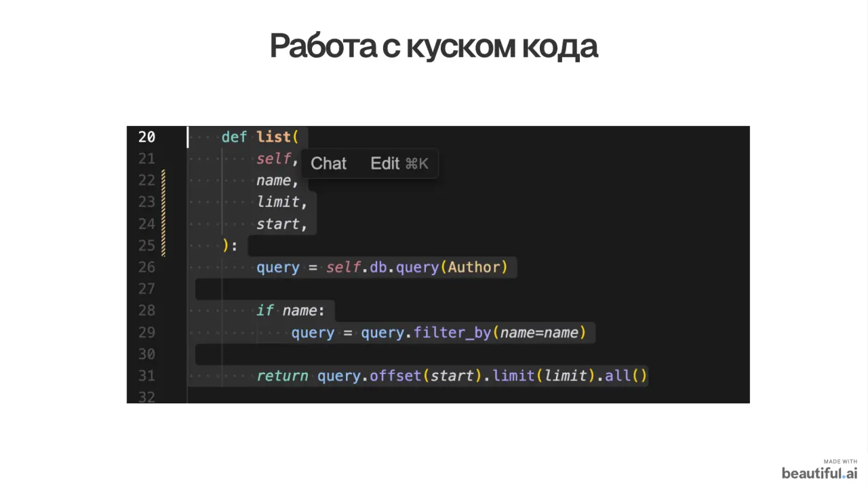Click 'query' variable on line 26
This screenshot has height=488, width=868.
point(278,267)
